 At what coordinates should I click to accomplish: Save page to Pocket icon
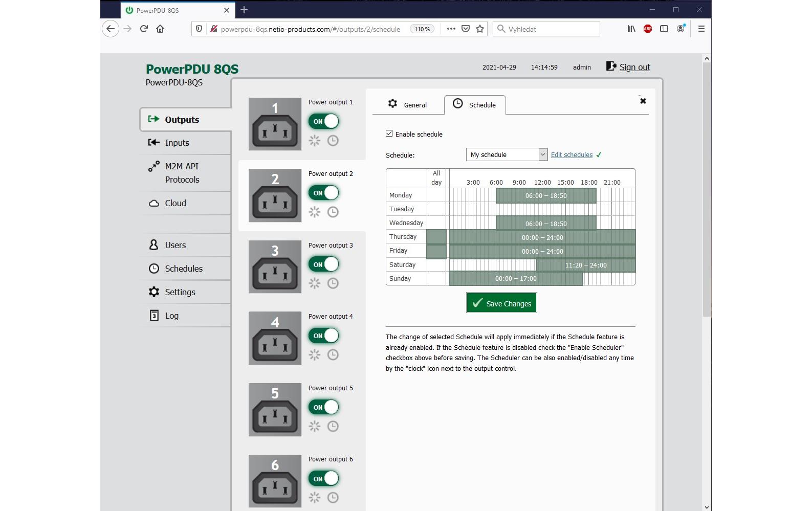(x=466, y=29)
